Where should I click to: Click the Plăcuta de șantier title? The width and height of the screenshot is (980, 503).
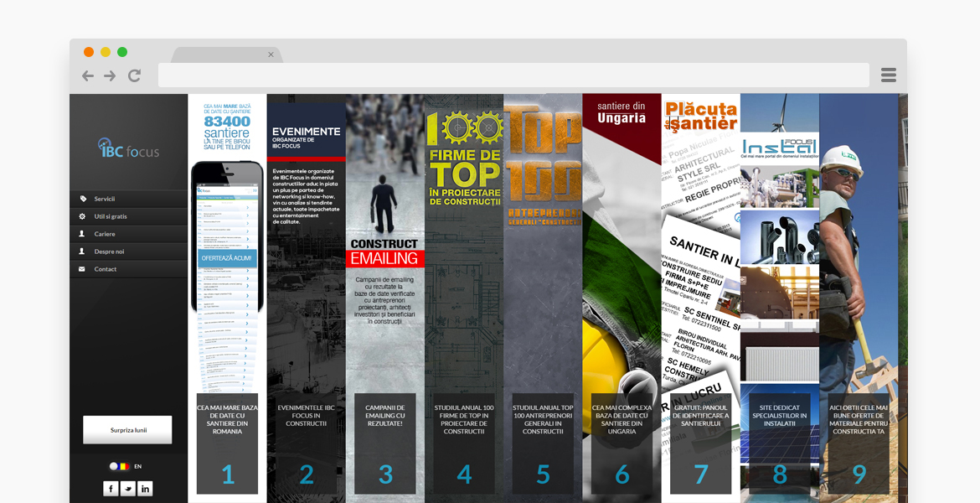click(700, 117)
